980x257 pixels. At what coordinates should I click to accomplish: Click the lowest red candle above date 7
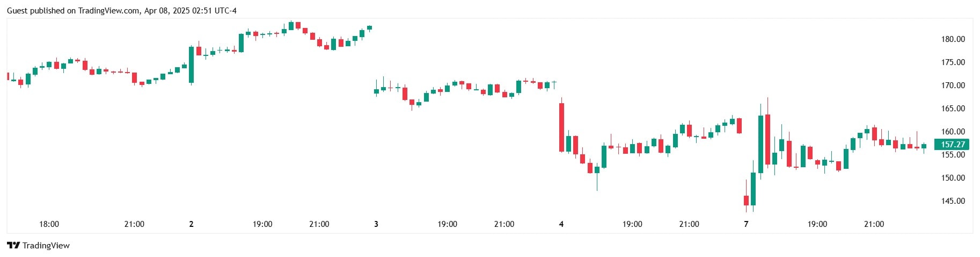(746, 201)
